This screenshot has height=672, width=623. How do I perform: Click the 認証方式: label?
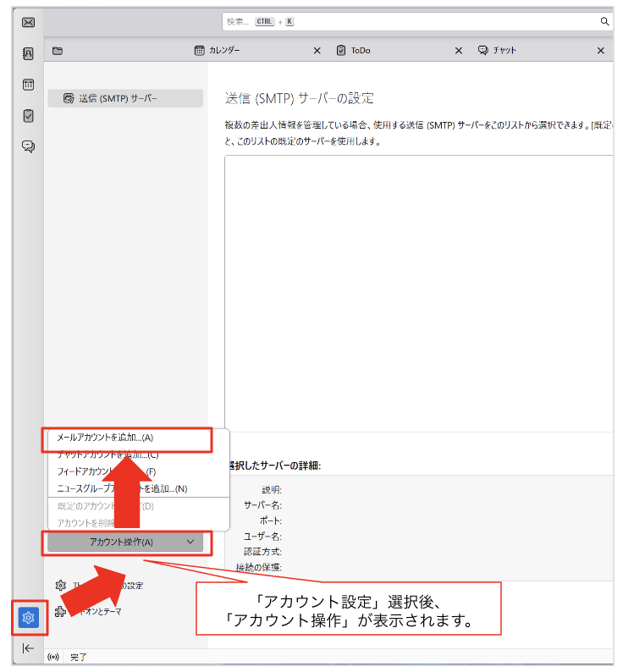(x=262, y=552)
